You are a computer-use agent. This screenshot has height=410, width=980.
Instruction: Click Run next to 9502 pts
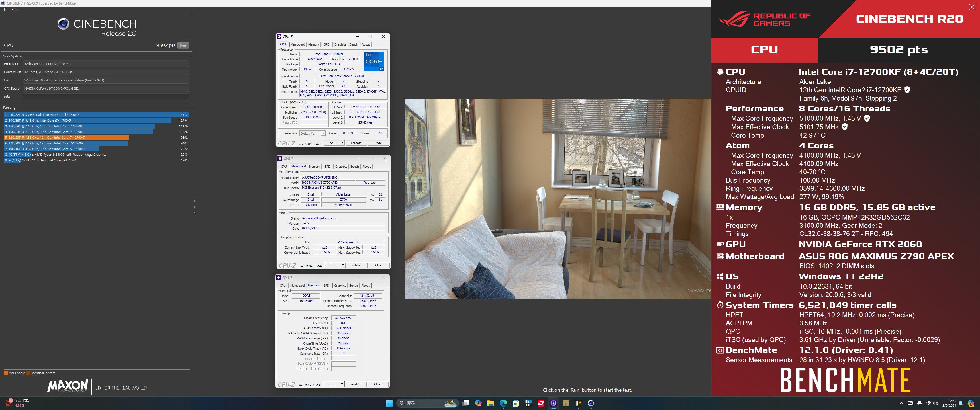coord(183,45)
